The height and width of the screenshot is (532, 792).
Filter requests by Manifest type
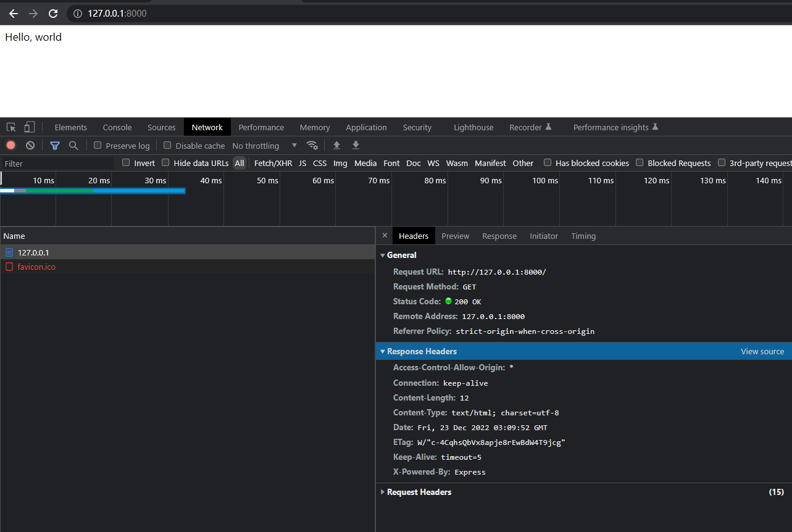[x=490, y=163]
